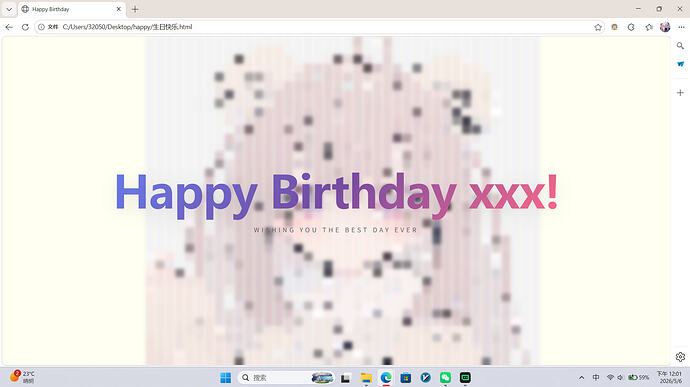
Task: Open the Extensions puzzle icon
Action: click(x=631, y=27)
